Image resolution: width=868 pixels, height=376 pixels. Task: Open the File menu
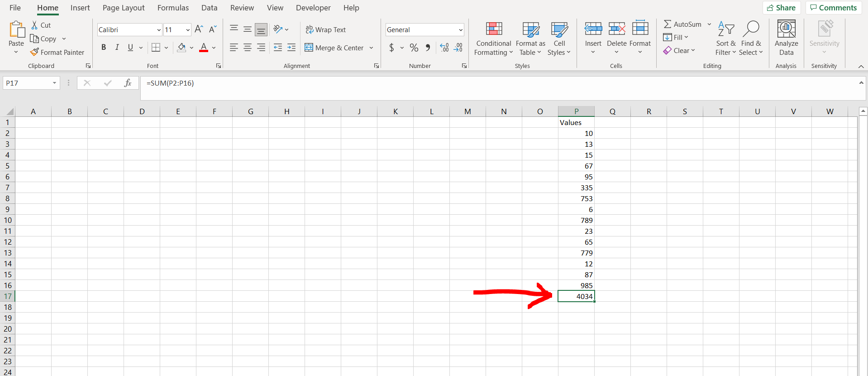point(15,8)
